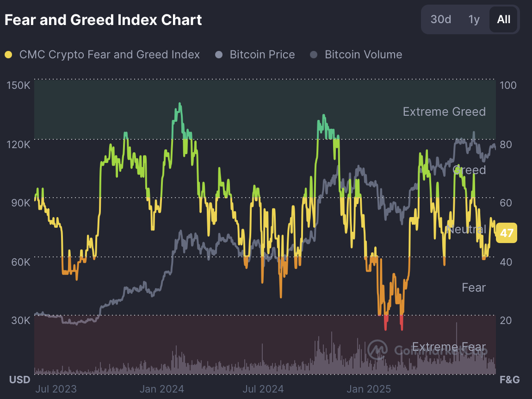
Task: Click the CMC Crypto Fear and Greed Index label
Action: 109,55
